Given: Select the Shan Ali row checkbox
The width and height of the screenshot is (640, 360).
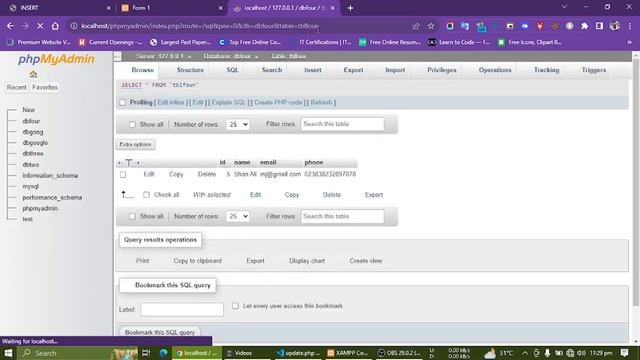Looking at the screenshot, I should [x=123, y=175].
